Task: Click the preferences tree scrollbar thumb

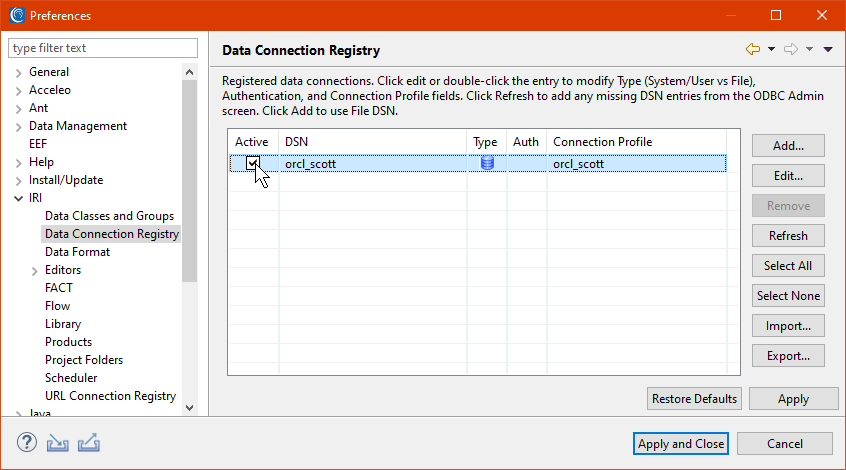Action: (x=189, y=181)
